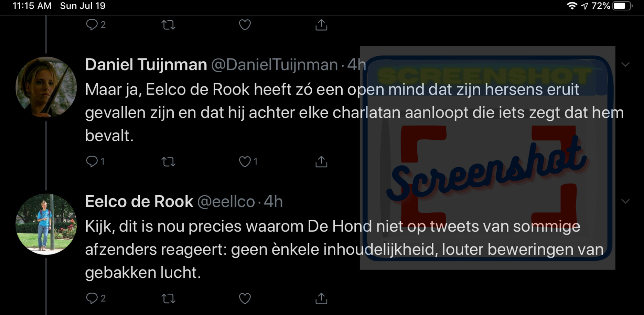Reply to Daniel Tuijnman's tweet
This screenshot has height=315, width=644.
click(x=92, y=162)
